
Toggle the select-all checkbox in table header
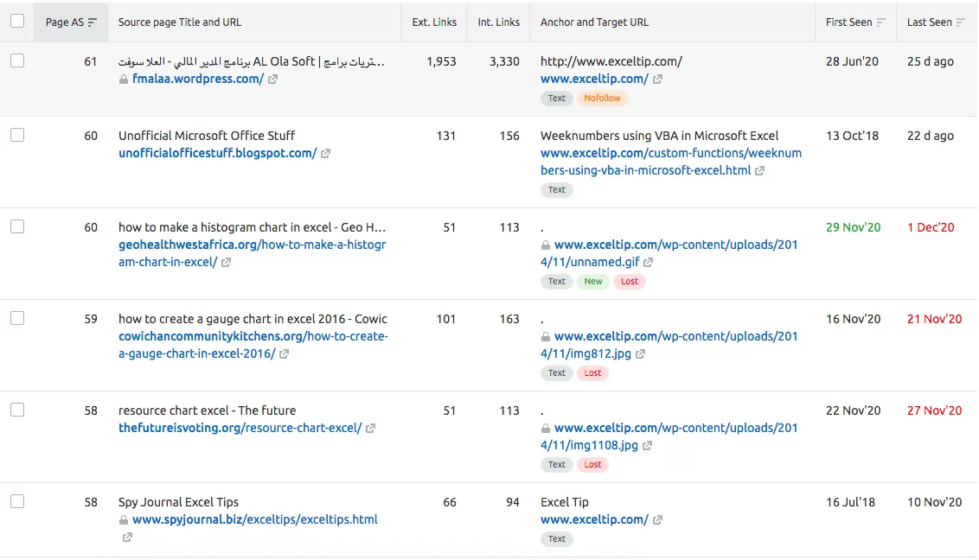(17, 22)
